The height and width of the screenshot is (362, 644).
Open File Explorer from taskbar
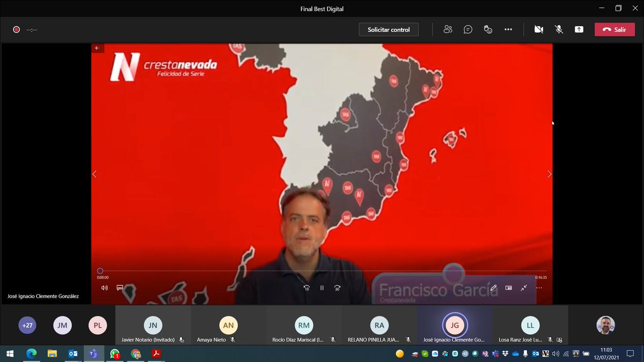[x=52, y=354]
